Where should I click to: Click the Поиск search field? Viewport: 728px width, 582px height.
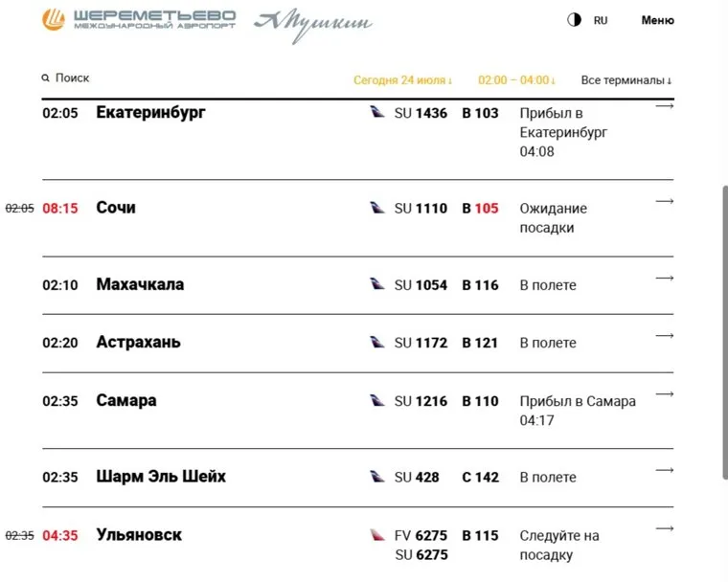pyautogui.click(x=73, y=78)
